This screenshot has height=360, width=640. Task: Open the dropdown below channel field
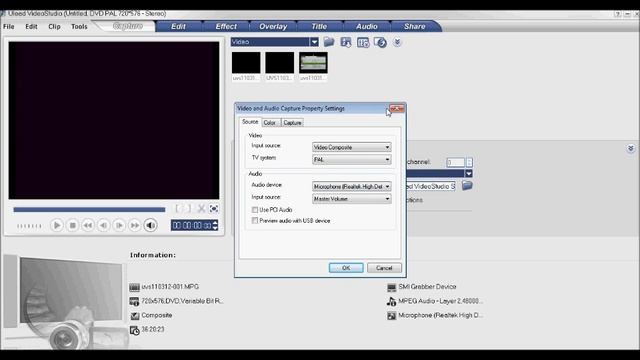click(469, 173)
